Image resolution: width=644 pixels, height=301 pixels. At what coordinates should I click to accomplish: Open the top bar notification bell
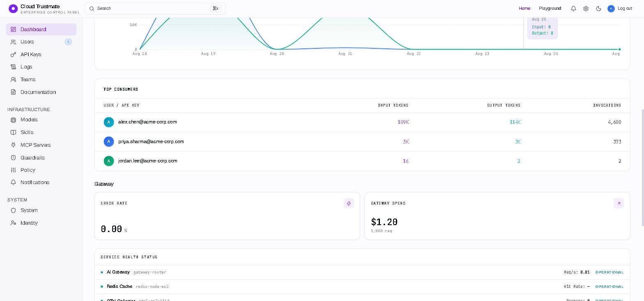pyautogui.click(x=573, y=8)
